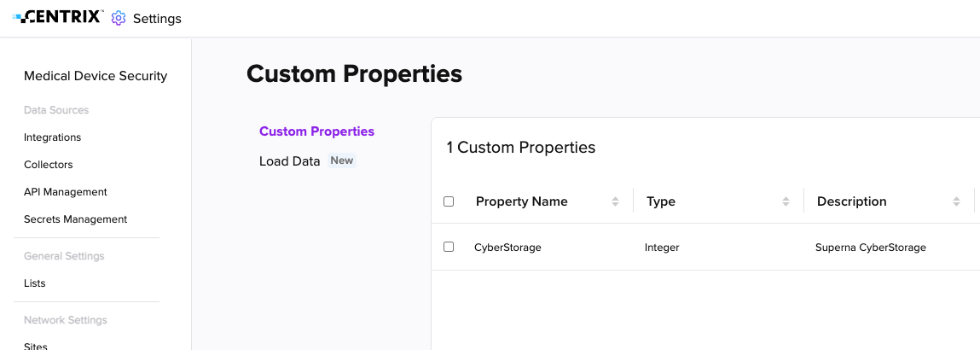Click the Superna CyberStorage description cell
The width and height of the screenshot is (980, 350).
coord(871,248)
